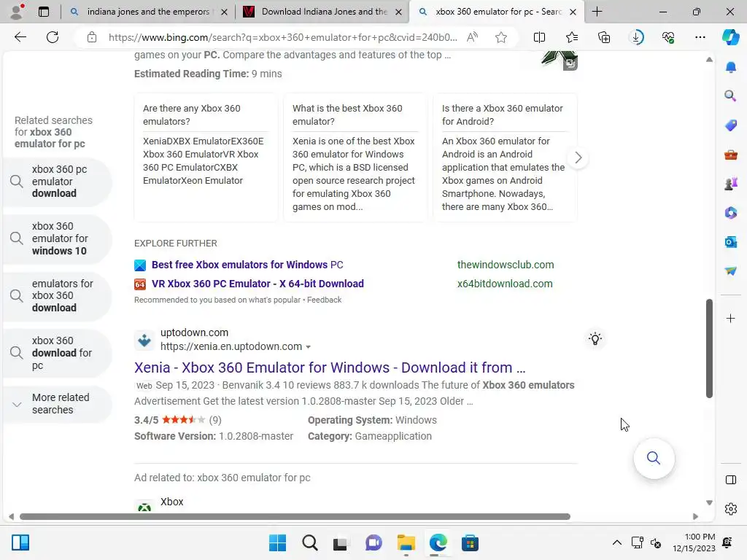Click the floating blue search button
The height and width of the screenshot is (560, 747).
click(x=654, y=458)
